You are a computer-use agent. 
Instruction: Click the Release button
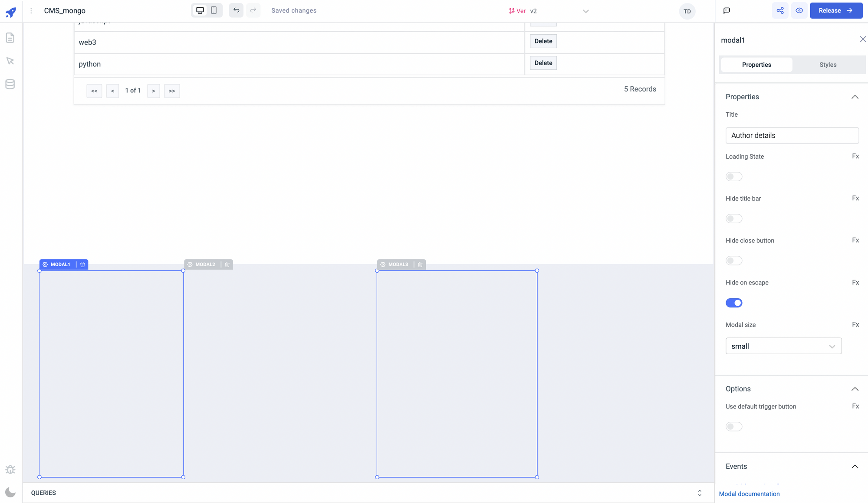coord(835,11)
